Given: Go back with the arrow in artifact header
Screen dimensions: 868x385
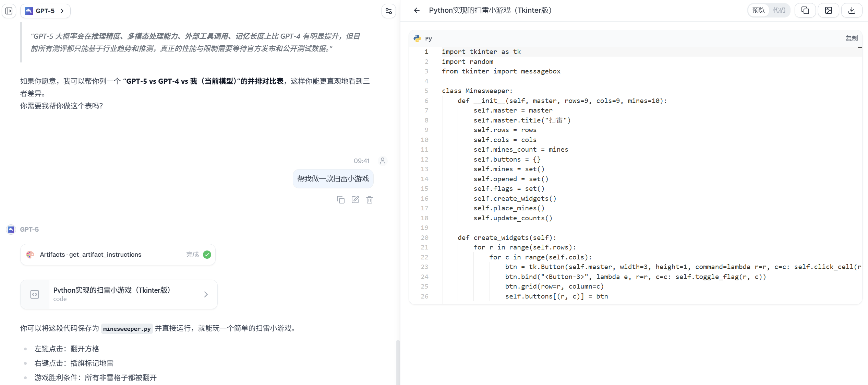Looking at the screenshot, I should 417,11.
